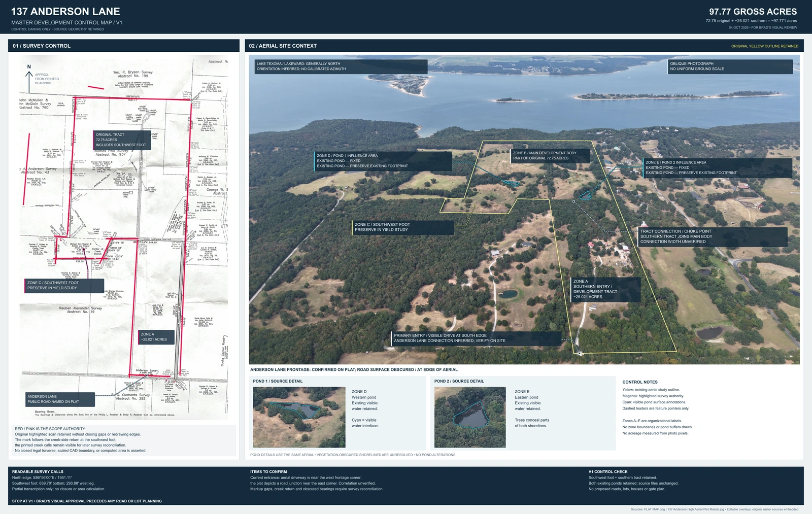This screenshot has width=812, height=514.
Task: Click the V1 CONTROL CHECK heading
Action: (608, 472)
